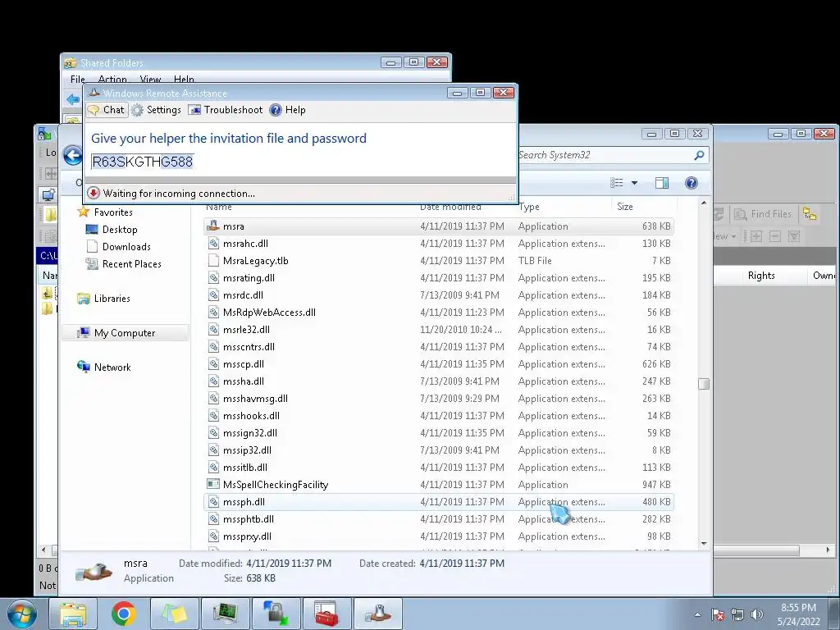Select the msrahc.dll file
Viewport: 840px width, 630px height.
pos(438,243)
